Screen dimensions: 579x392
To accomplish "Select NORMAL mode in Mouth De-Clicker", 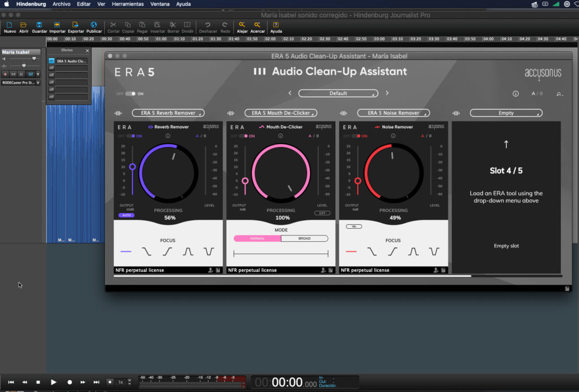I will point(257,238).
